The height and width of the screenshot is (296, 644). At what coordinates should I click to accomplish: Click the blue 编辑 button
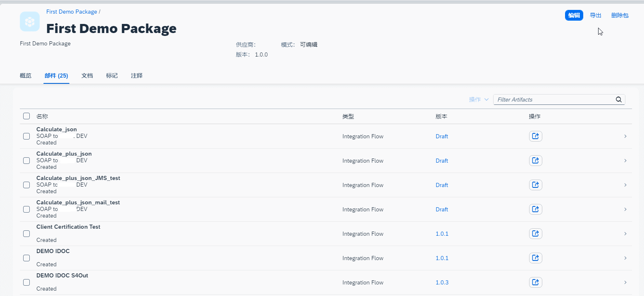click(x=574, y=15)
